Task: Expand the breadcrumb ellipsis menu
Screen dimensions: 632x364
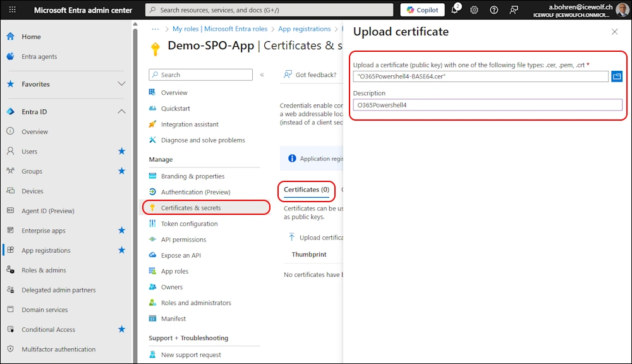Action: coord(155,29)
